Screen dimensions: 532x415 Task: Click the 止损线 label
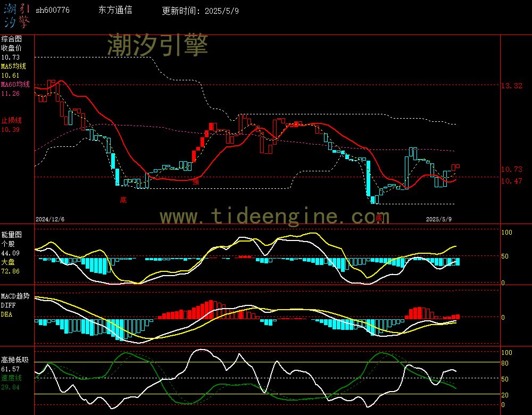click(x=12, y=120)
